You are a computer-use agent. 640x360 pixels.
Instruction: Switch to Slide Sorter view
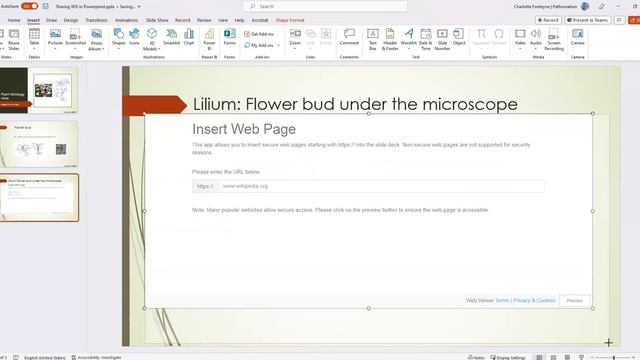pos(553,357)
